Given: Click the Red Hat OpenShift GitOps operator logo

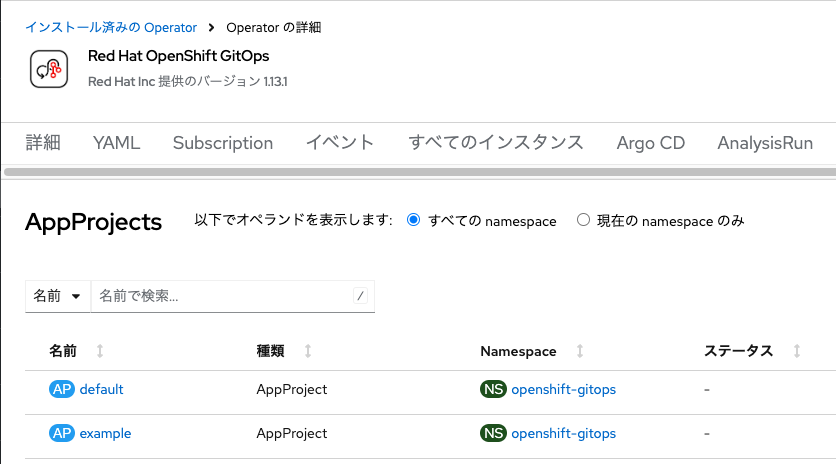Looking at the screenshot, I should point(49,69).
